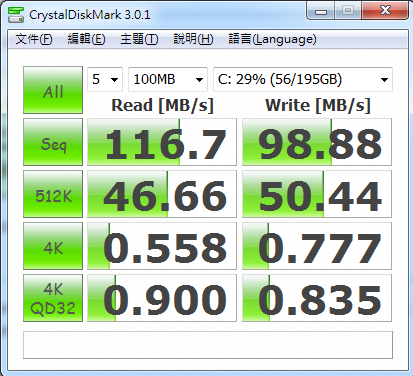Click the Write [MB/s] column header

[318, 106]
